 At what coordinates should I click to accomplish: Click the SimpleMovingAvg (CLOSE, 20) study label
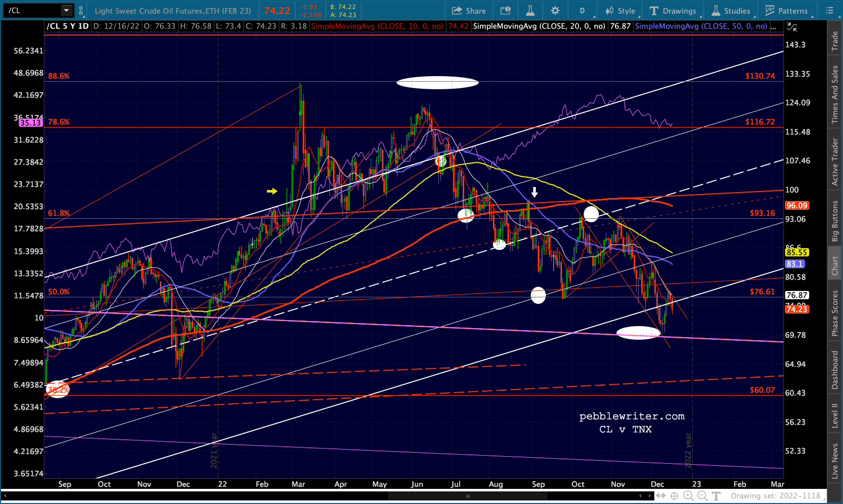point(539,26)
